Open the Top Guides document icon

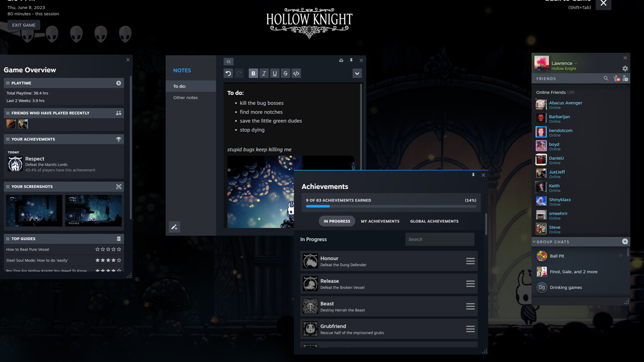(x=119, y=239)
